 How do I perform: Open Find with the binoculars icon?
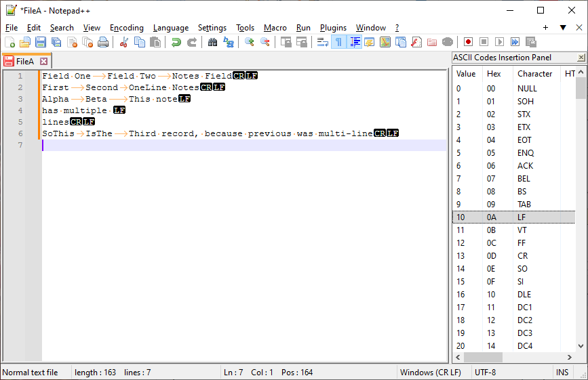212,42
